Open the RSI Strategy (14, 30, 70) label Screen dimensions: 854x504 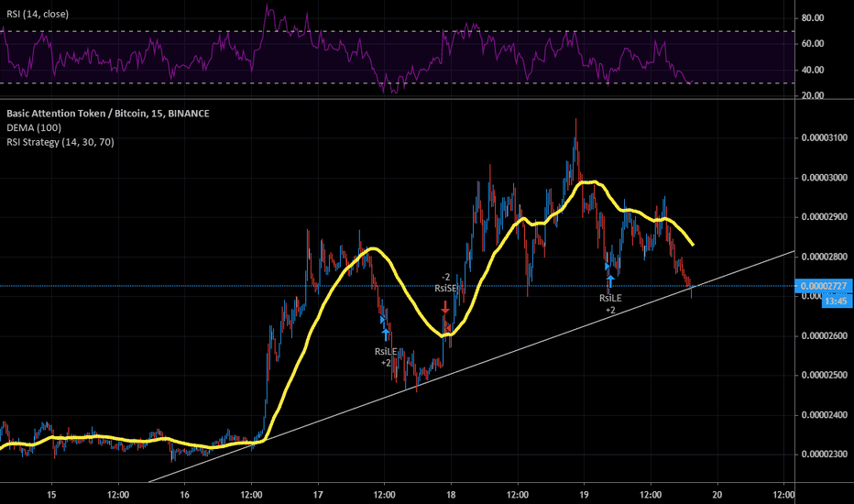tap(60, 142)
